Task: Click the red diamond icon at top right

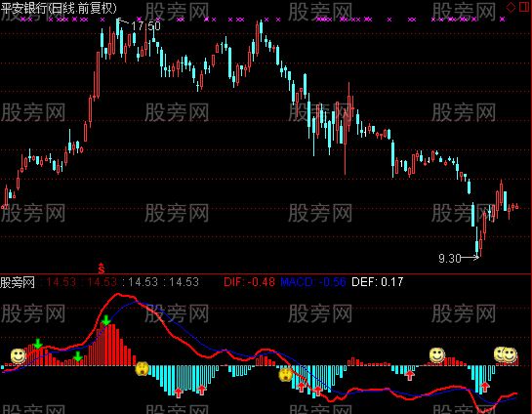Action: coord(511,7)
